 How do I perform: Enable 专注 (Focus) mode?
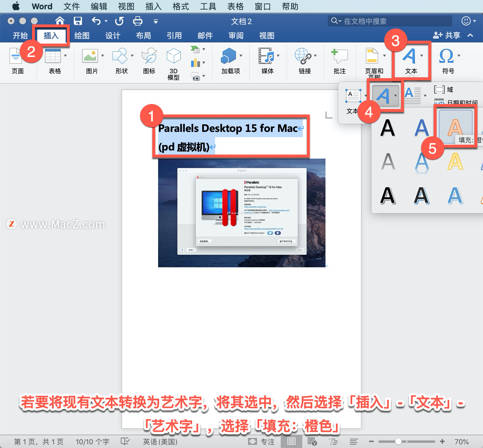click(261, 442)
